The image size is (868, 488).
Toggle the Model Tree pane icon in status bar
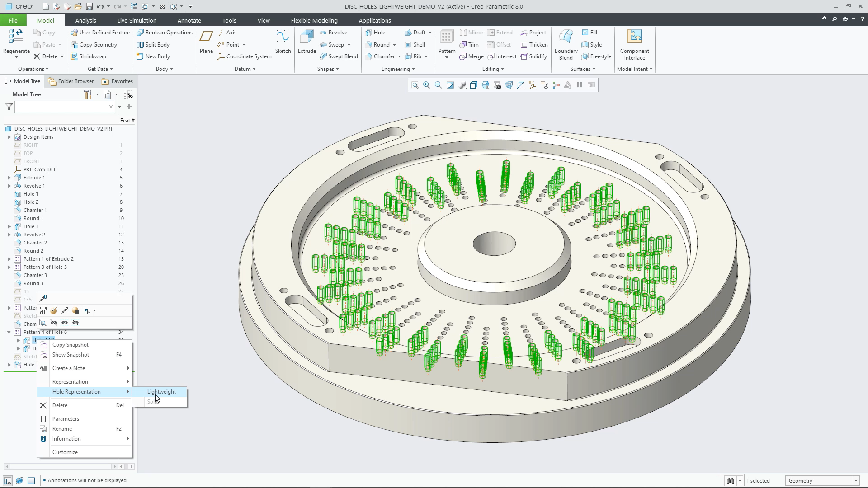click(8, 481)
